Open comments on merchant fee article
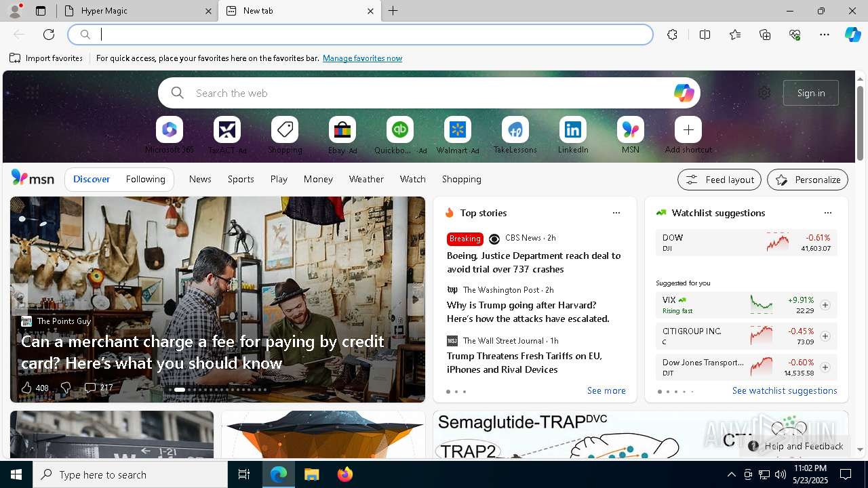The height and width of the screenshot is (488, 868). [98, 388]
